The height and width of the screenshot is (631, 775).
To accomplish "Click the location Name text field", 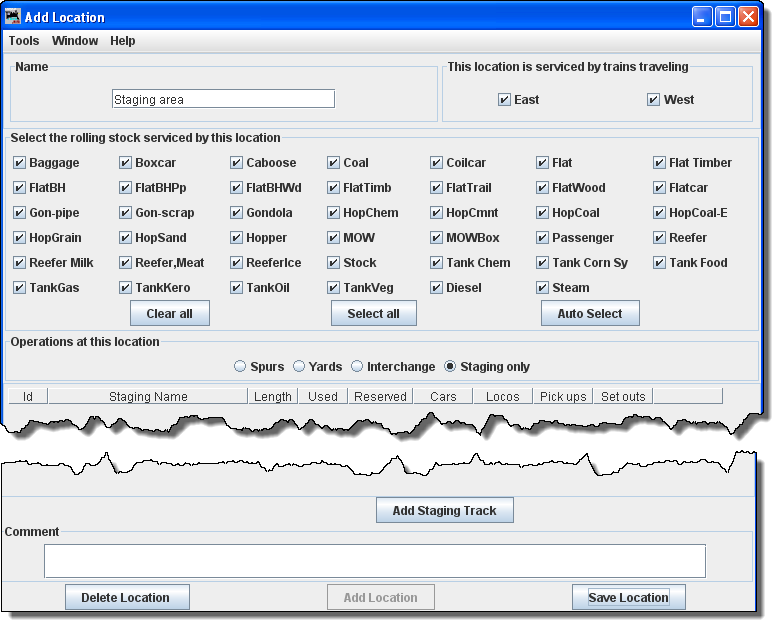I will (223, 99).
